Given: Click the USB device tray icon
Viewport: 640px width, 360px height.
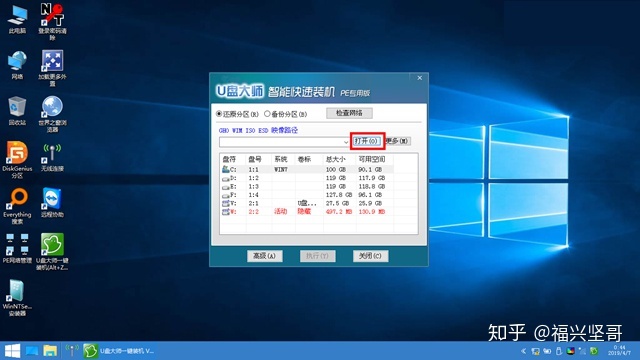Looking at the screenshot, I should click(x=559, y=351).
